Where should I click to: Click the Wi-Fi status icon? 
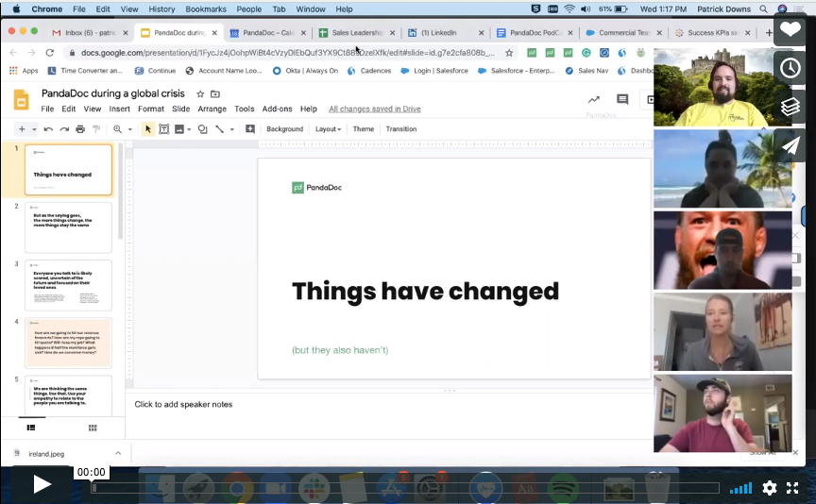click(569, 8)
